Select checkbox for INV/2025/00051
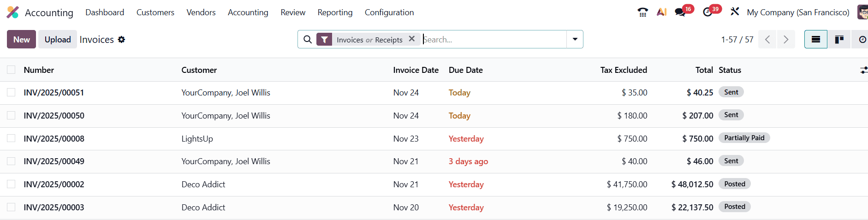This screenshot has width=868, height=220. tap(11, 93)
